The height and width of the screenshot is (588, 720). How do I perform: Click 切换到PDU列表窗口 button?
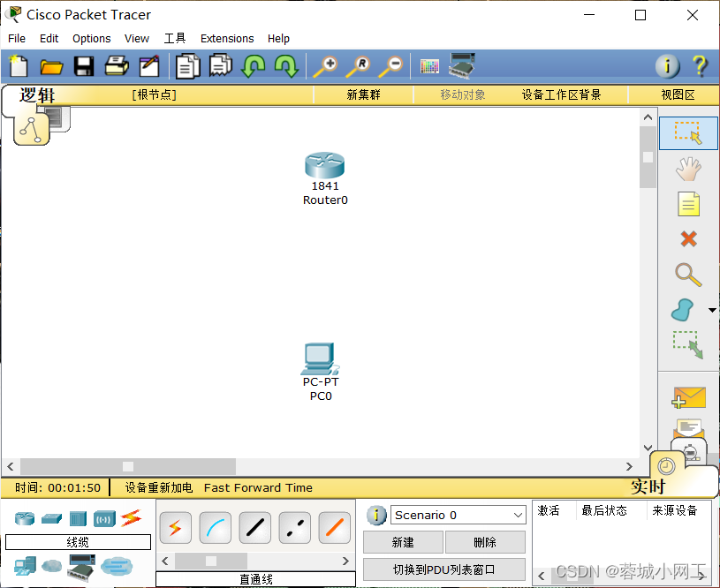[444, 569]
